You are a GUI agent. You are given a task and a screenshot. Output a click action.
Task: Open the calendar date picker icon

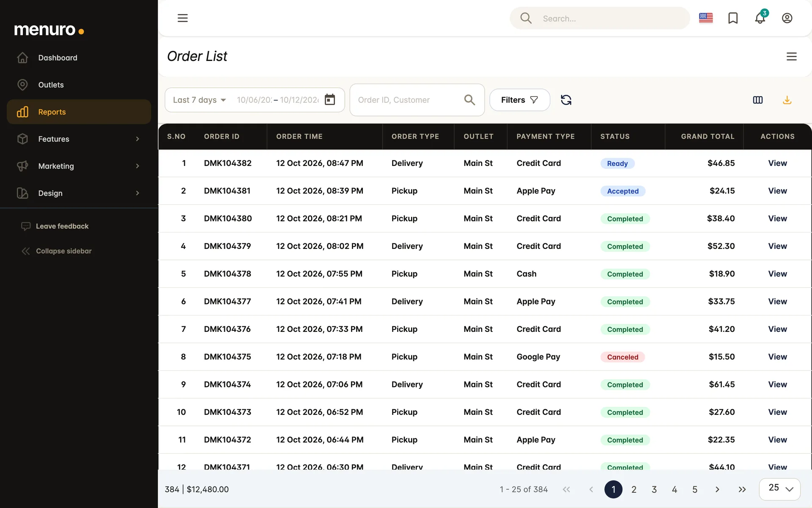[330, 99]
